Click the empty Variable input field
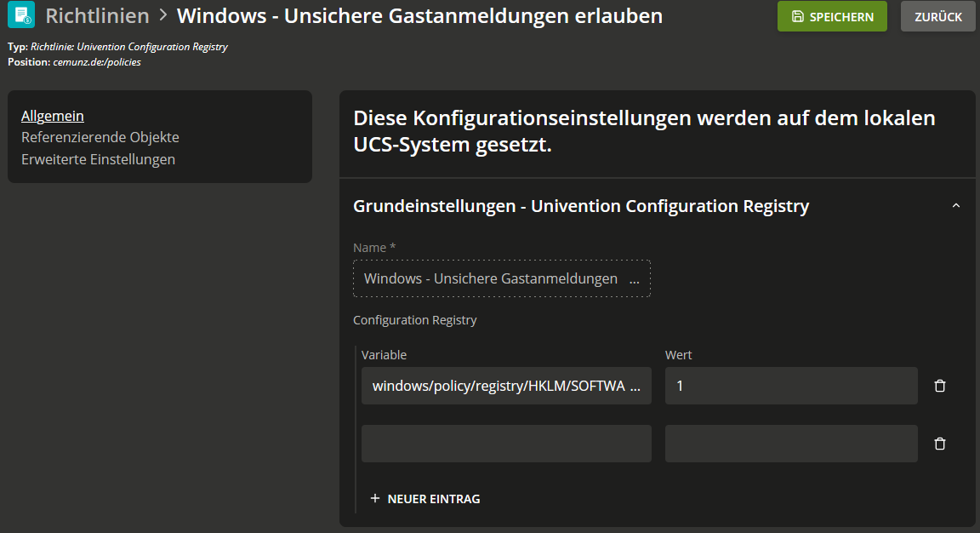 (x=506, y=444)
